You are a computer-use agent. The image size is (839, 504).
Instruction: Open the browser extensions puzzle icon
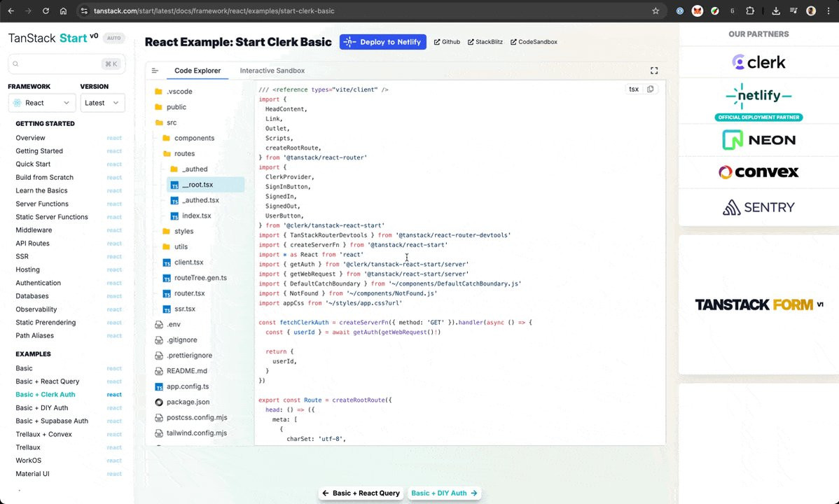click(x=750, y=10)
